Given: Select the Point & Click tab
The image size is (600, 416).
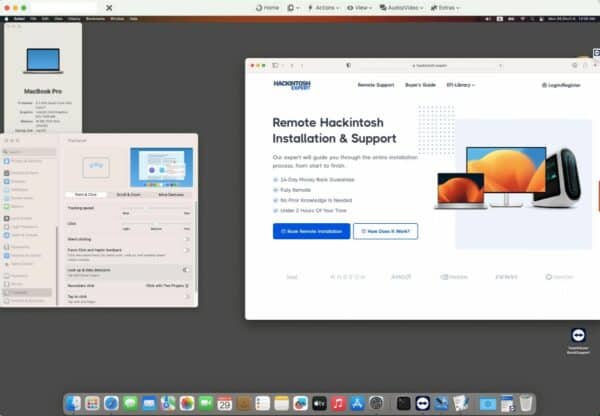Looking at the screenshot, I should click(86, 195).
